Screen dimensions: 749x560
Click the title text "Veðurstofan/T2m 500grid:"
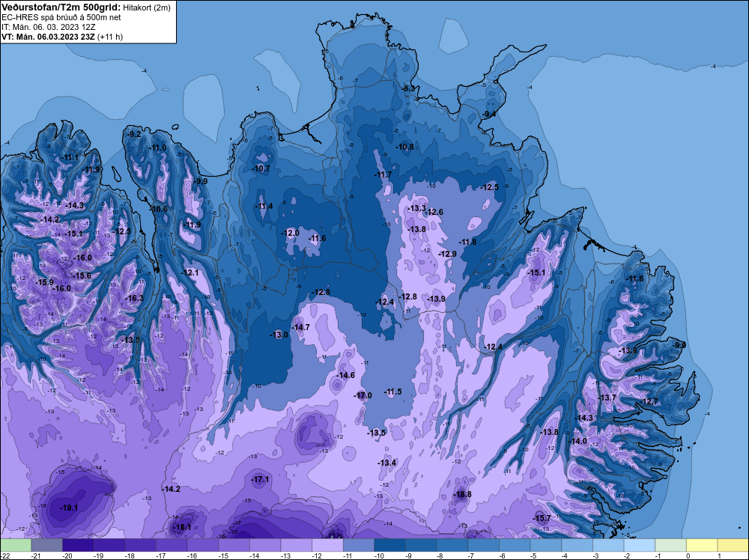point(61,7)
